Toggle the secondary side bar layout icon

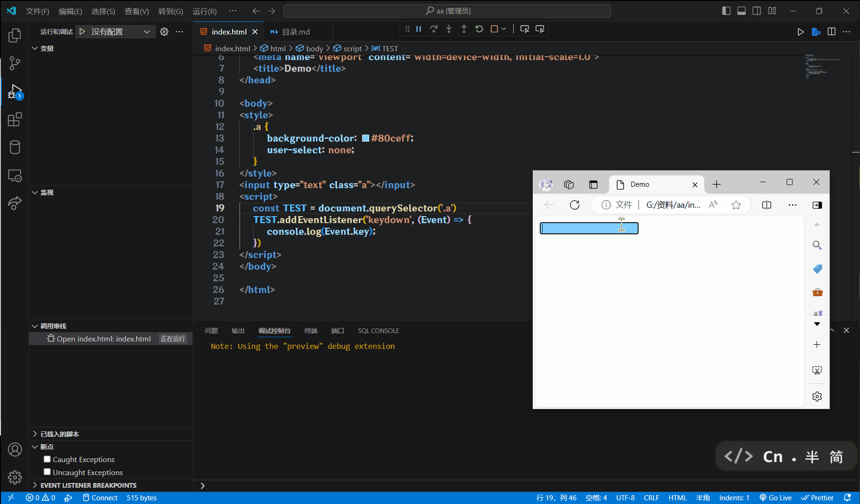[x=757, y=11]
